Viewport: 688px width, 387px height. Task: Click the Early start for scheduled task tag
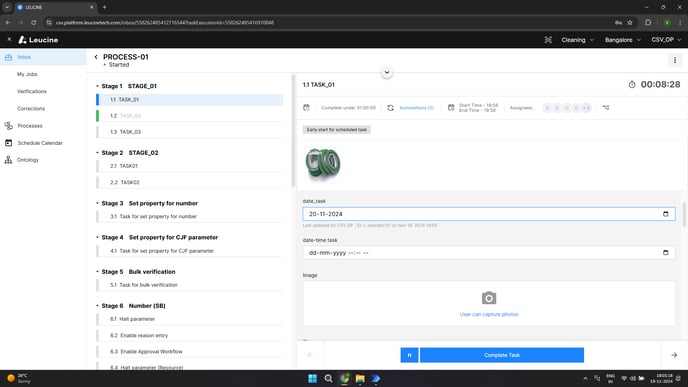click(337, 130)
